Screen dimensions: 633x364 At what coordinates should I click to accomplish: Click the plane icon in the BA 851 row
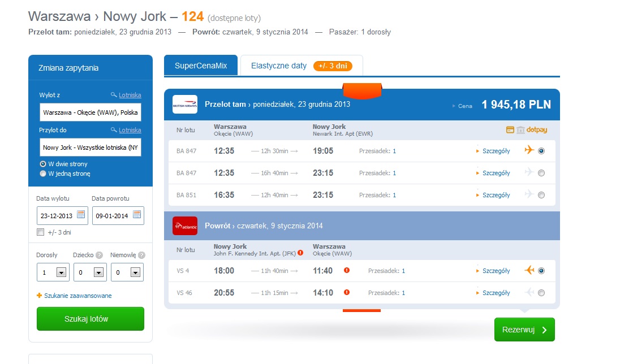pyautogui.click(x=529, y=194)
